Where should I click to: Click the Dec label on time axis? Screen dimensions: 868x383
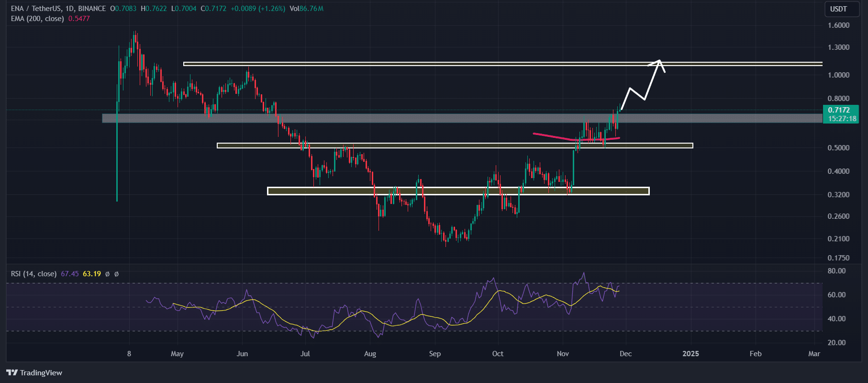(625, 354)
